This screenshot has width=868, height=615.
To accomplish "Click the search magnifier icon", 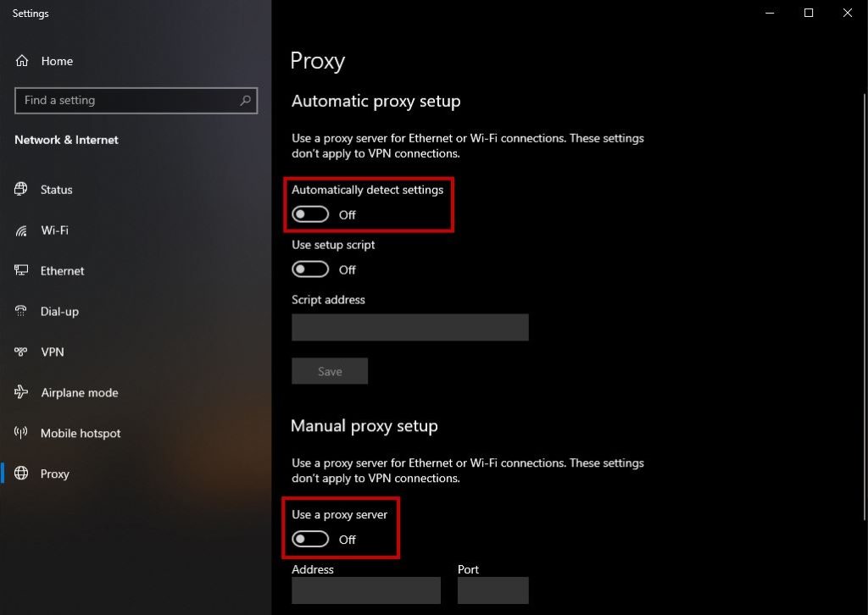I will 246,100.
